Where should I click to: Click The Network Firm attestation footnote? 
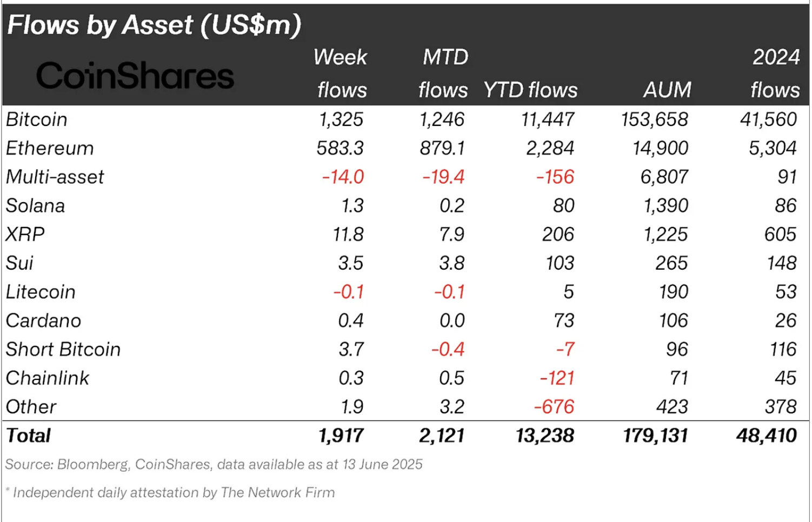[170, 492]
